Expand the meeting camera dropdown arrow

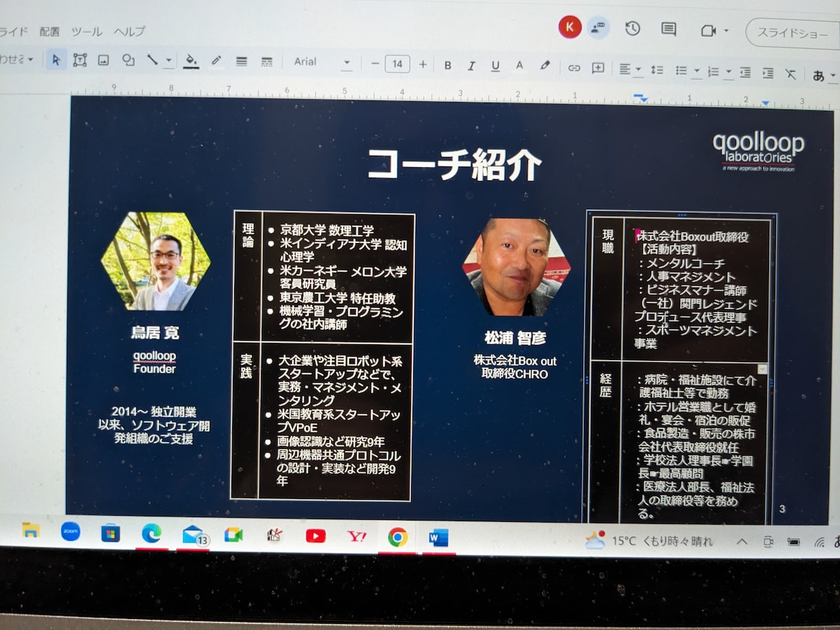[726, 31]
